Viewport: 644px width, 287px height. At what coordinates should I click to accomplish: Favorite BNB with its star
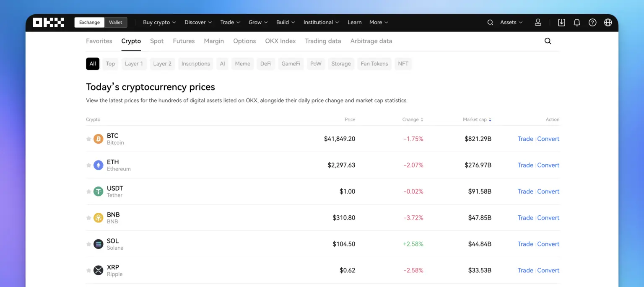click(x=88, y=218)
